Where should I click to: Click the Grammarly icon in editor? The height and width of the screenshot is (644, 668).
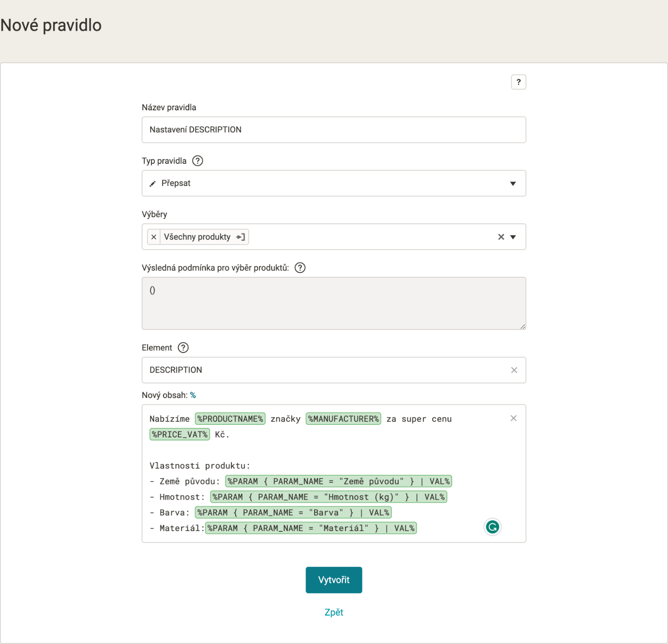coord(493,527)
